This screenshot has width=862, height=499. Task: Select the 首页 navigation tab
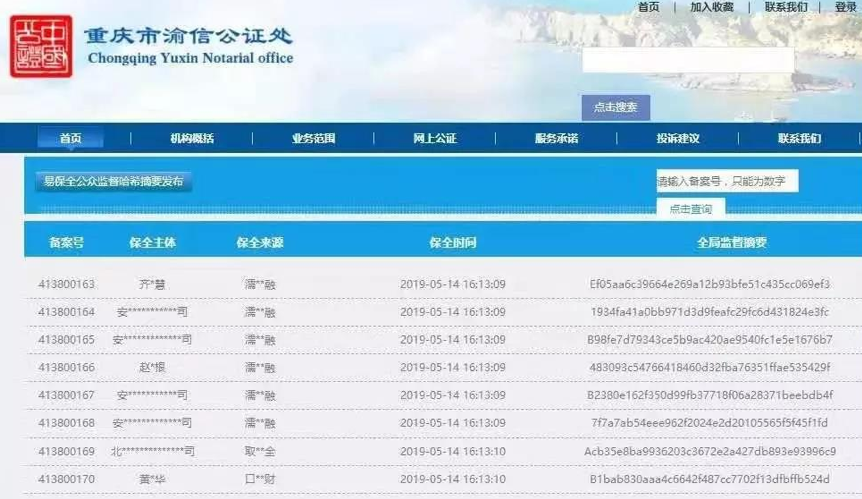70,138
